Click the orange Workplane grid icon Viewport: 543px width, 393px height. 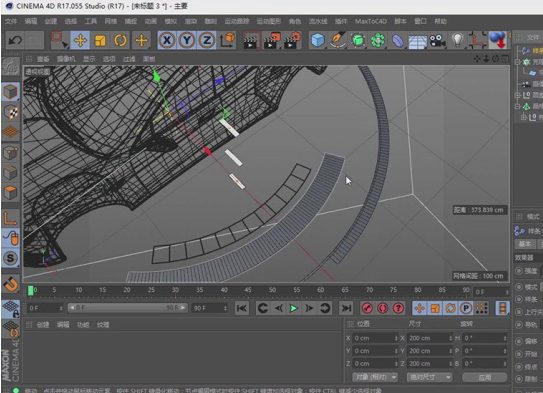(10, 132)
